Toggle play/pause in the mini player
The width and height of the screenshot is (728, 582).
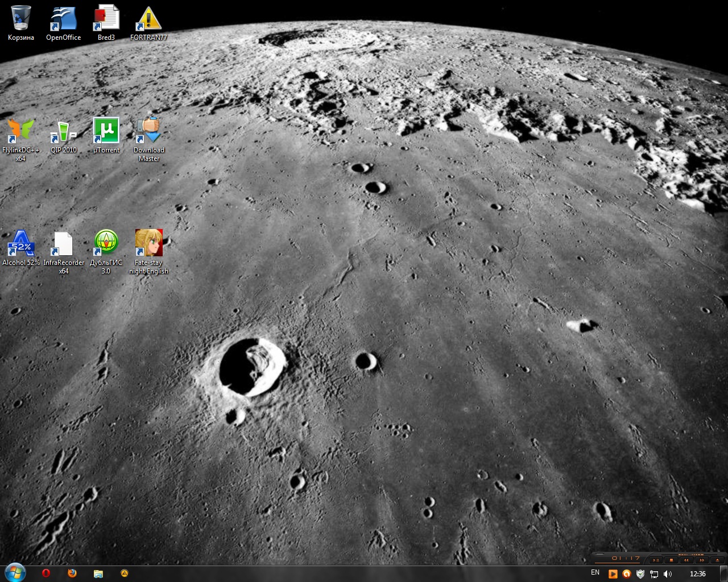click(x=656, y=560)
